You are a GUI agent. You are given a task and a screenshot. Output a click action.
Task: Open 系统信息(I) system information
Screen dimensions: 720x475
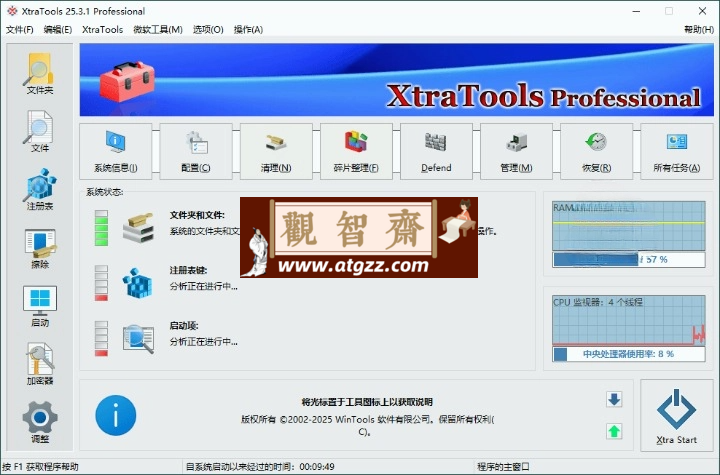116,152
